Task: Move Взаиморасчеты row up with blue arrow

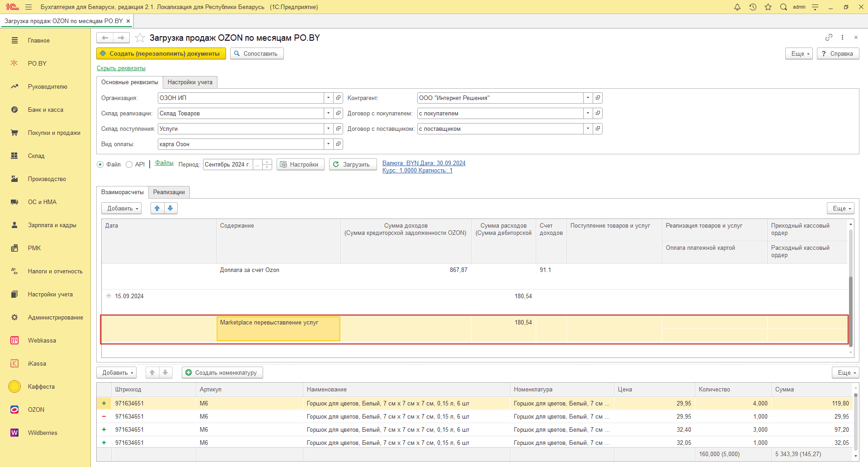Action: click(157, 208)
